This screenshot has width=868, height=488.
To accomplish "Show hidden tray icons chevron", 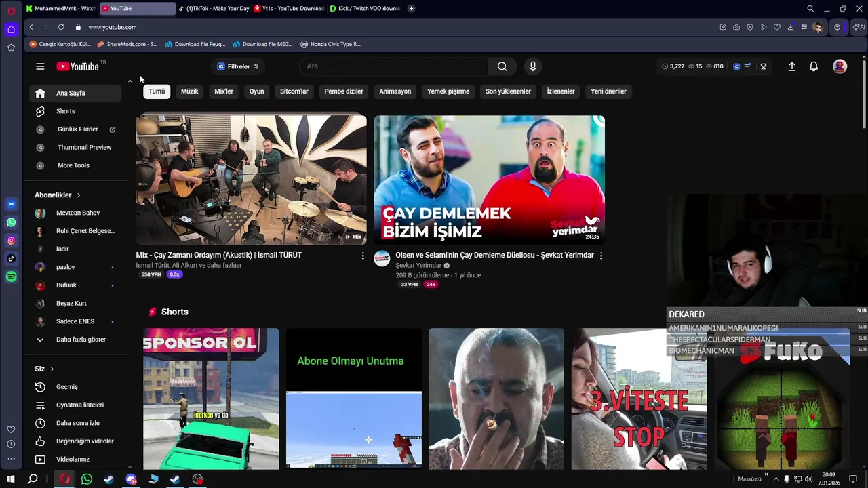I will click(776, 479).
